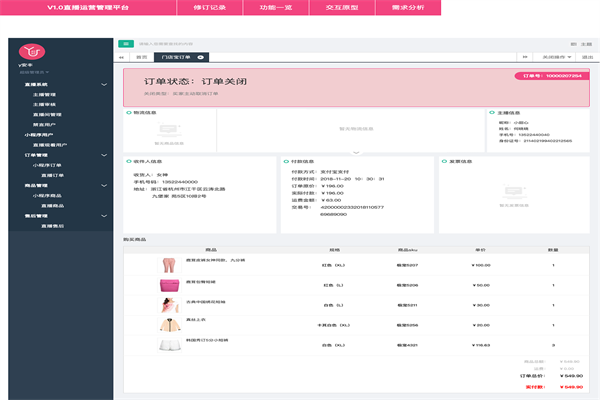Viewport: 600px width, 400px height.
Task: Click the green ring icon beside 收件人信息
Action: tap(129, 161)
